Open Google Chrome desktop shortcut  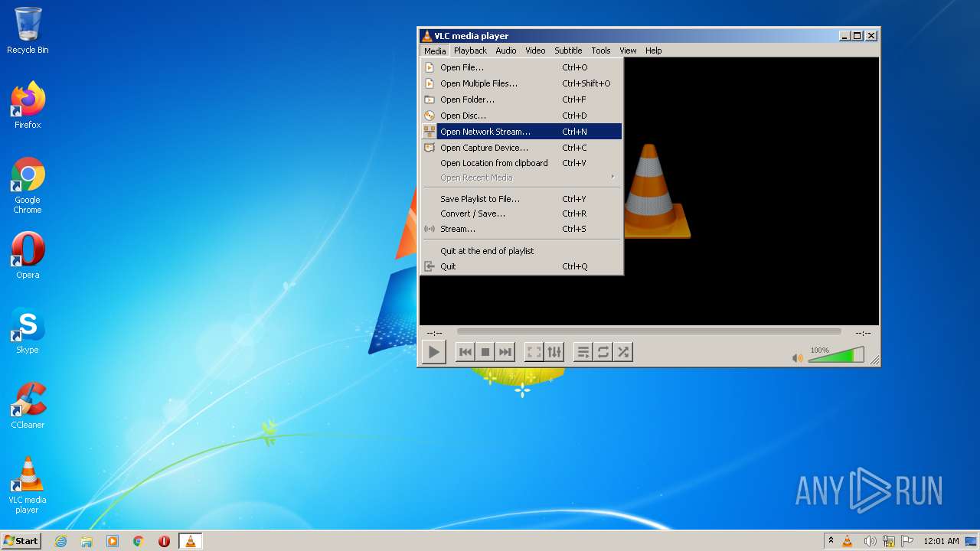coord(28,186)
